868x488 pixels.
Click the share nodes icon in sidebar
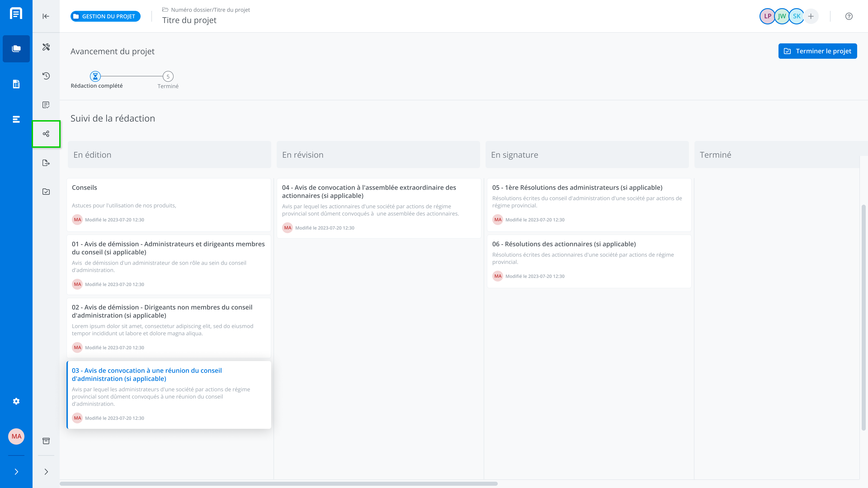[x=46, y=134]
